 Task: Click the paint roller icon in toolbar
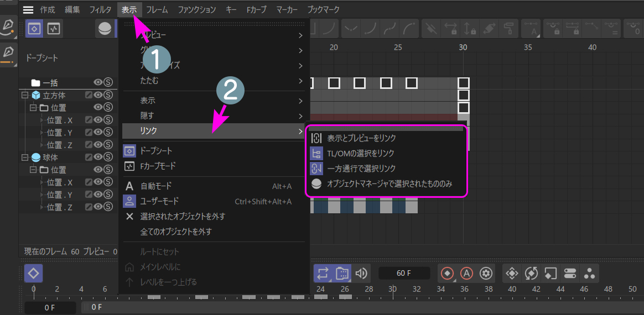click(x=508, y=29)
